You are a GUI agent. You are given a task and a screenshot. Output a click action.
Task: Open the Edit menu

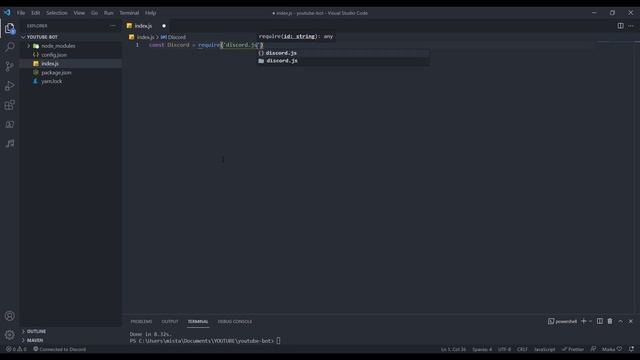tap(36, 13)
